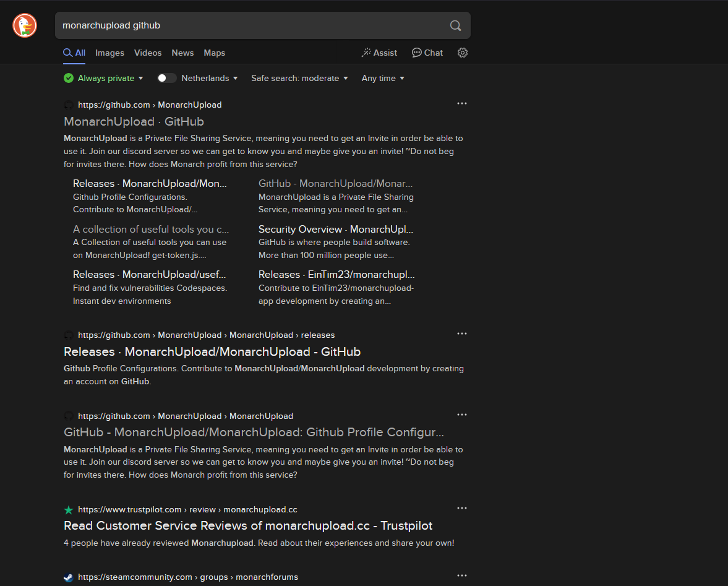Click the magnifier search icon in search box

pyautogui.click(x=455, y=25)
